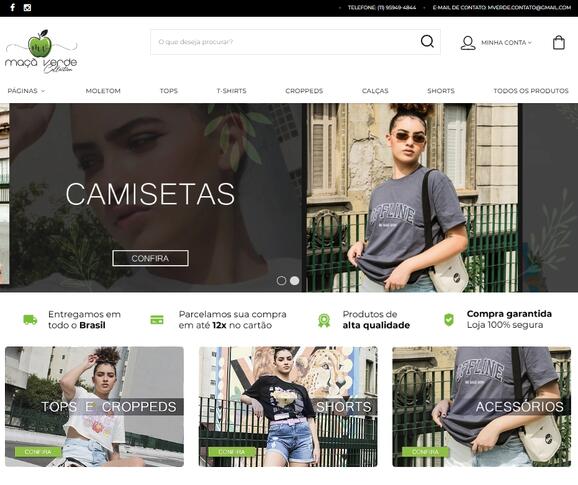Open the Shorts menu item
The image size is (578, 485).
441,91
